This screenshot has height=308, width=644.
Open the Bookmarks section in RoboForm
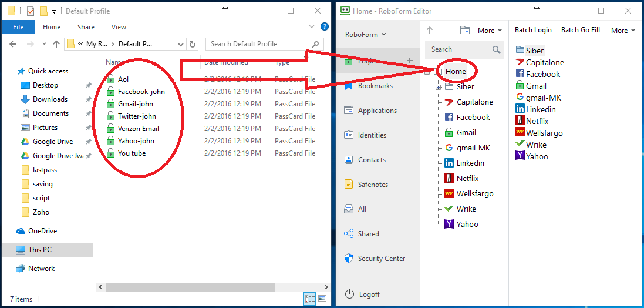(367, 86)
